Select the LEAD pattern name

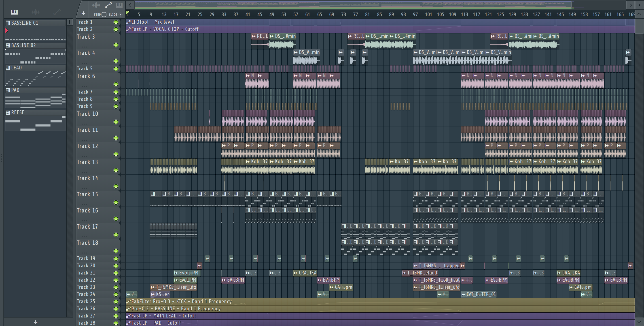pos(17,68)
